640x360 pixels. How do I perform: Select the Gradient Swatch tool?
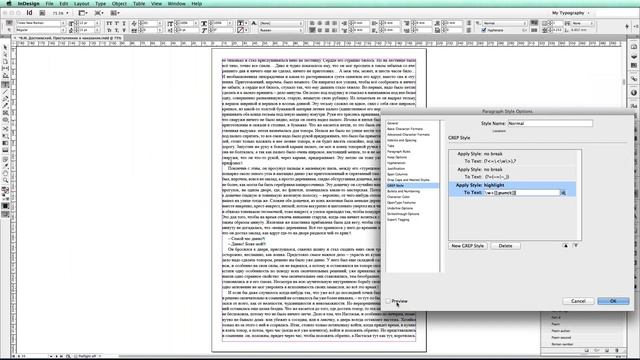tap(5, 143)
